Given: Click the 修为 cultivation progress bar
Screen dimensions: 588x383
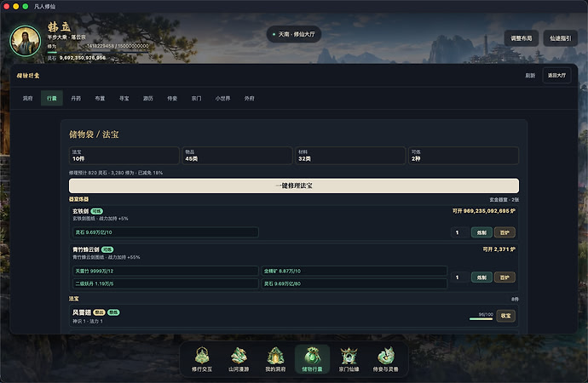Looking at the screenshot, I should pyautogui.click(x=98, y=53).
